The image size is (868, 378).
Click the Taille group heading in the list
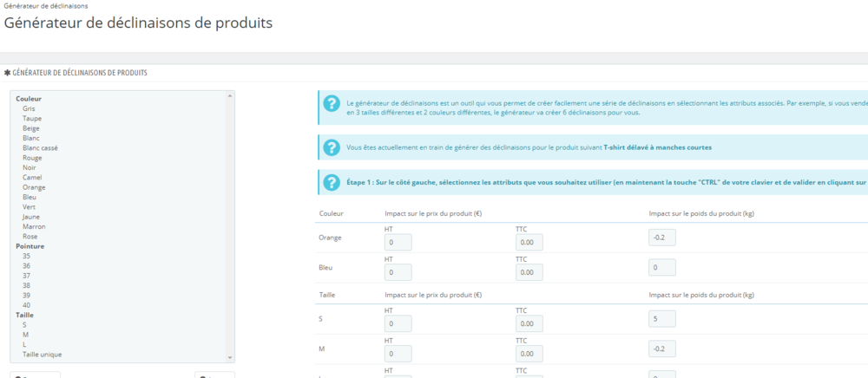coord(25,315)
